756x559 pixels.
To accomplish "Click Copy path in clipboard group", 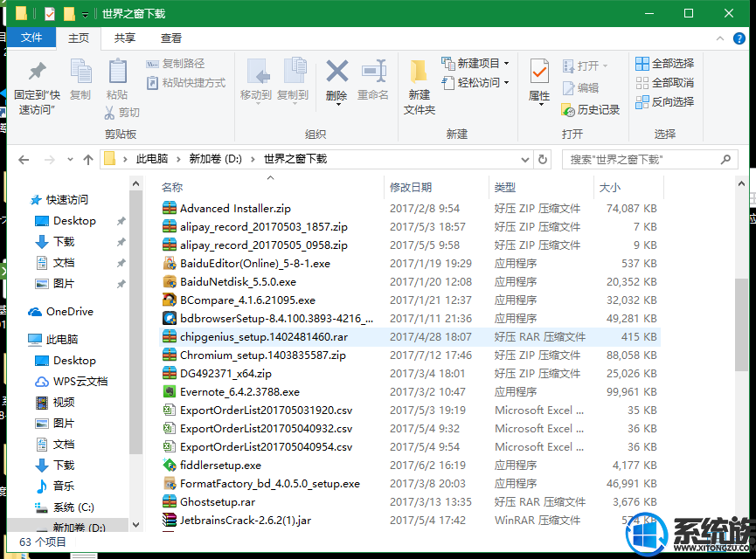I will (x=176, y=63).
